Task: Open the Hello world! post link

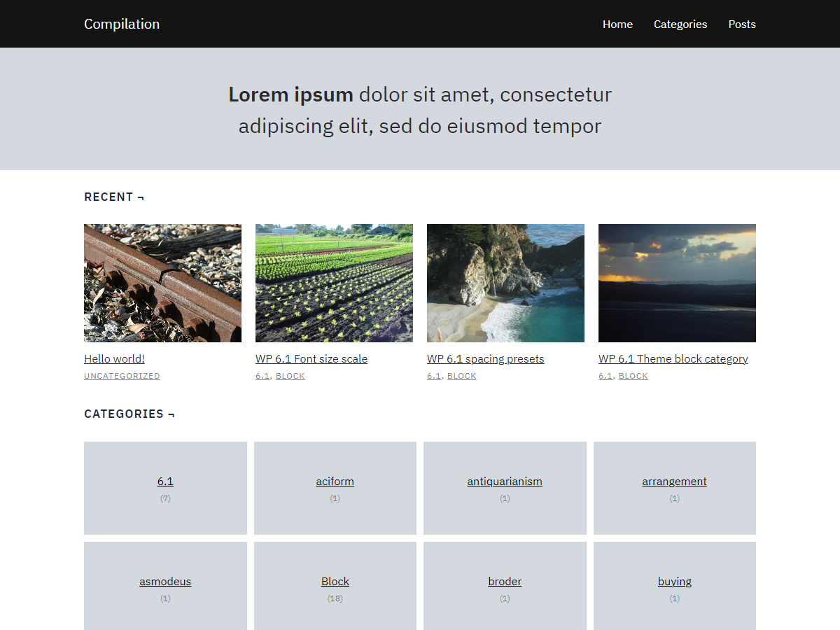Action: (x=114, y=358)
